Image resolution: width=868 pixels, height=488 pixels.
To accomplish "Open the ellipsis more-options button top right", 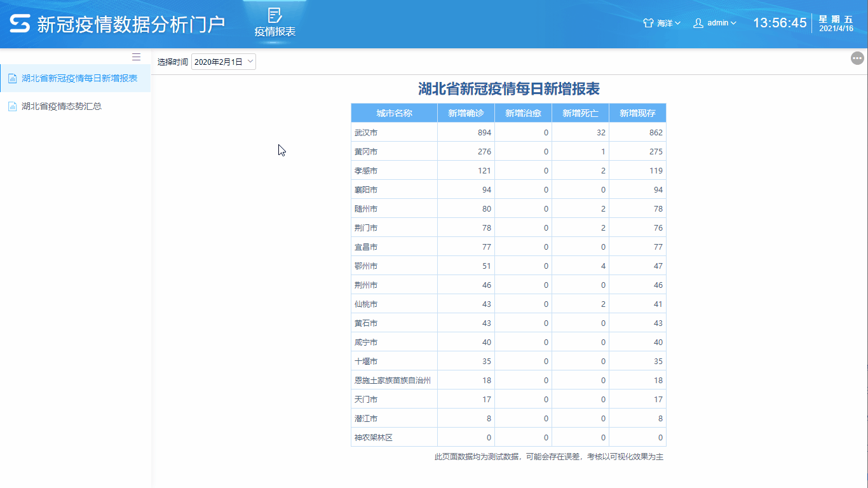I will click(857, 58).
